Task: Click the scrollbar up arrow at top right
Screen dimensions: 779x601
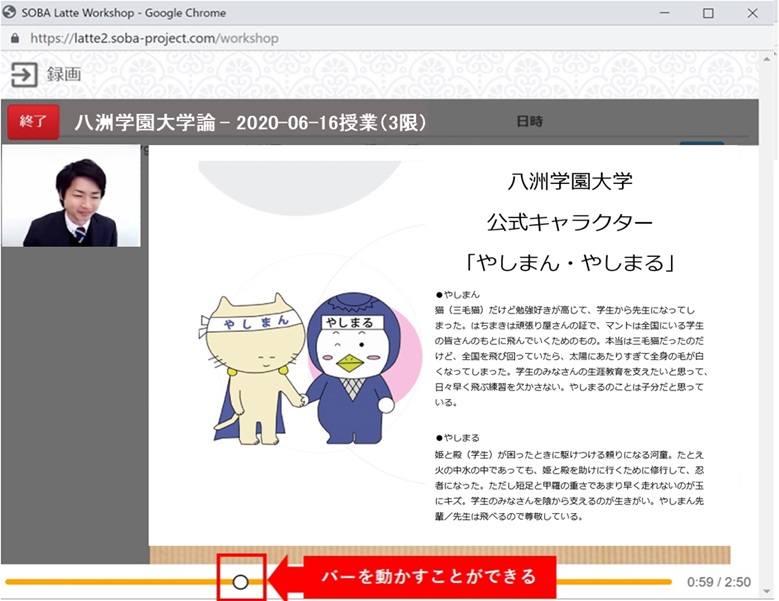Action: (x=768, y=59)
